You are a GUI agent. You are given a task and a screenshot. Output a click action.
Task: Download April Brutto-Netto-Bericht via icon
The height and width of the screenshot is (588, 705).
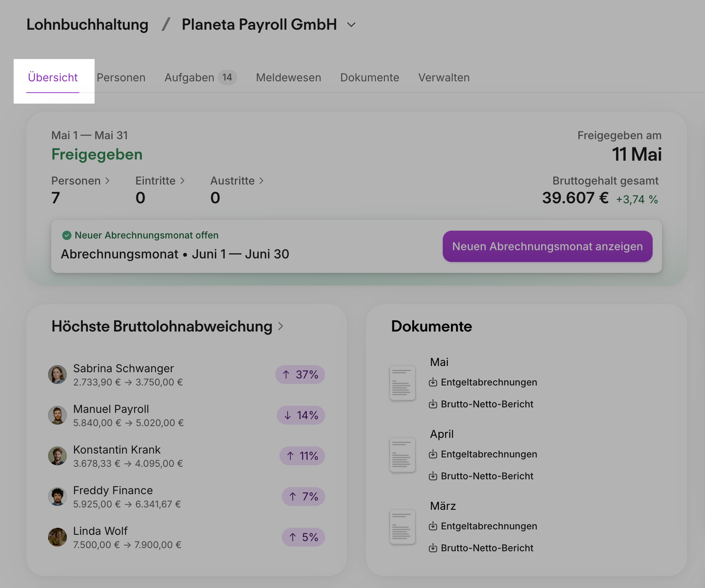[x=433, y=476]
